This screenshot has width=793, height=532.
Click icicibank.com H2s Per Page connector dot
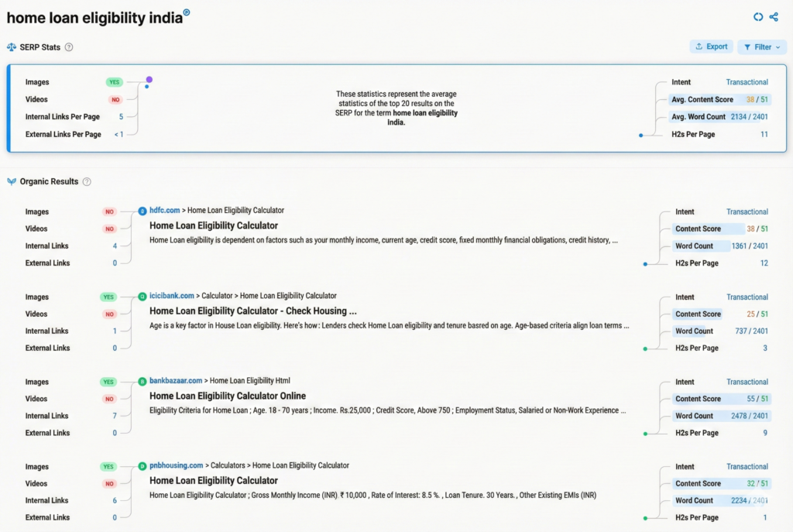tap(645, 348)
